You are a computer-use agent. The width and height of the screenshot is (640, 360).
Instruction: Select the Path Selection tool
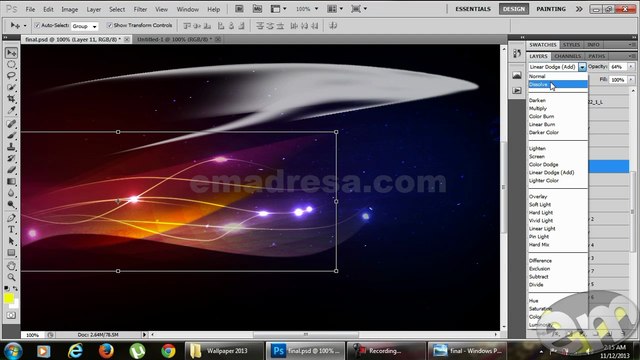coord(11,241)
